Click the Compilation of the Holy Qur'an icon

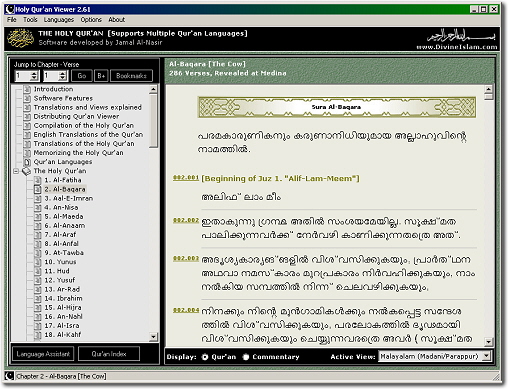pyautogui.click(x=27, y=126)
